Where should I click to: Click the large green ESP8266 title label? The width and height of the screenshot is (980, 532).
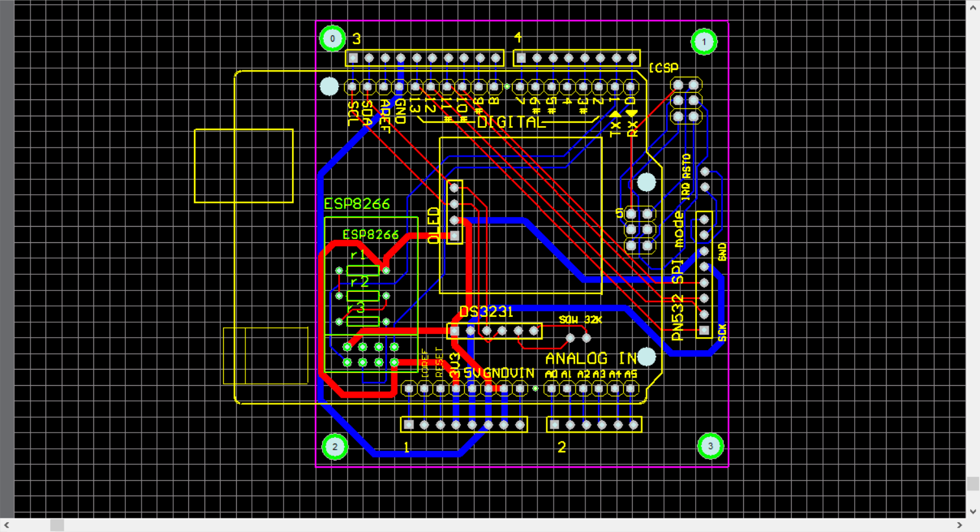coord(356,204)
